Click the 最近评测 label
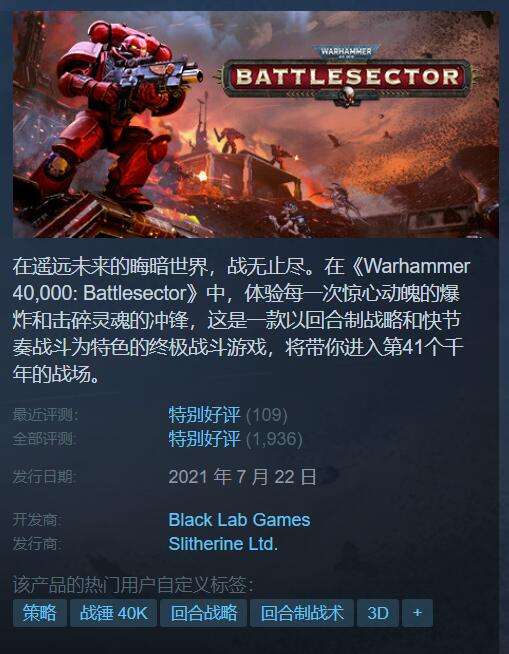Viewport: 509px width, 654px height. click(x=45, y=415)
